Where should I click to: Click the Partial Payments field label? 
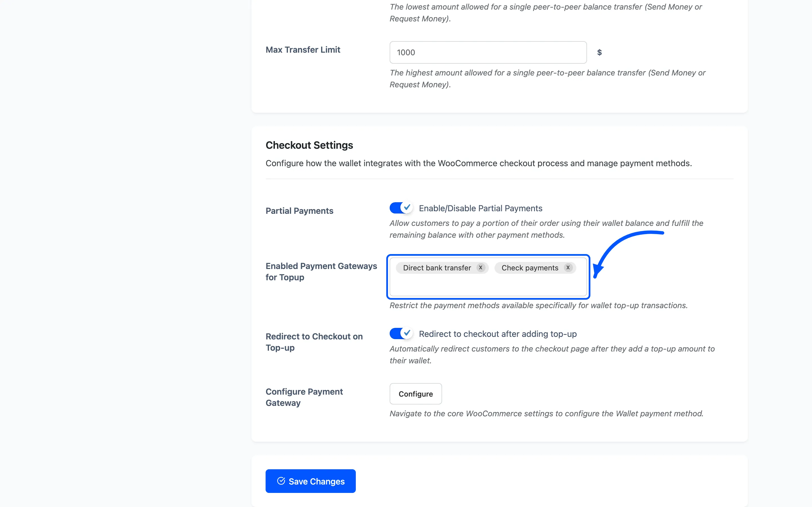click(x=299, y=211)
